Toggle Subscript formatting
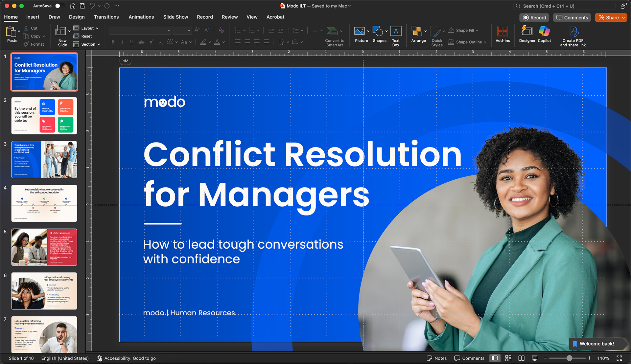This screenshot has width=631, height=364. point(161,42)
